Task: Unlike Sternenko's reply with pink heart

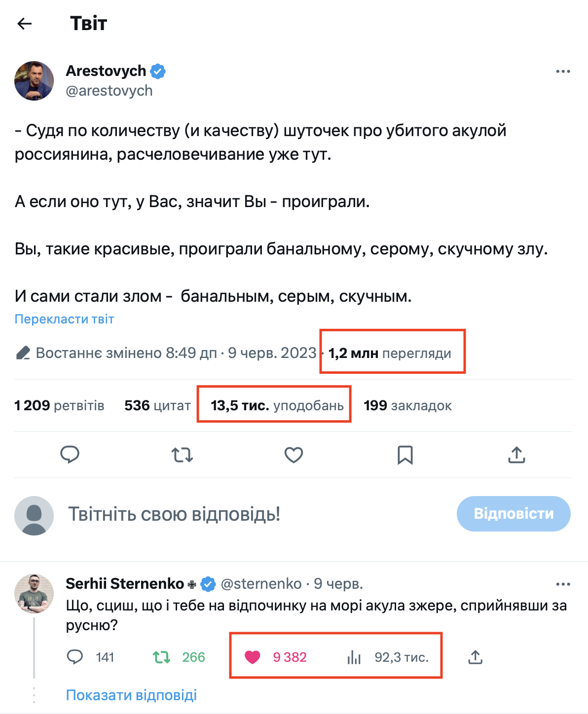Action: [x=253, y=657]
